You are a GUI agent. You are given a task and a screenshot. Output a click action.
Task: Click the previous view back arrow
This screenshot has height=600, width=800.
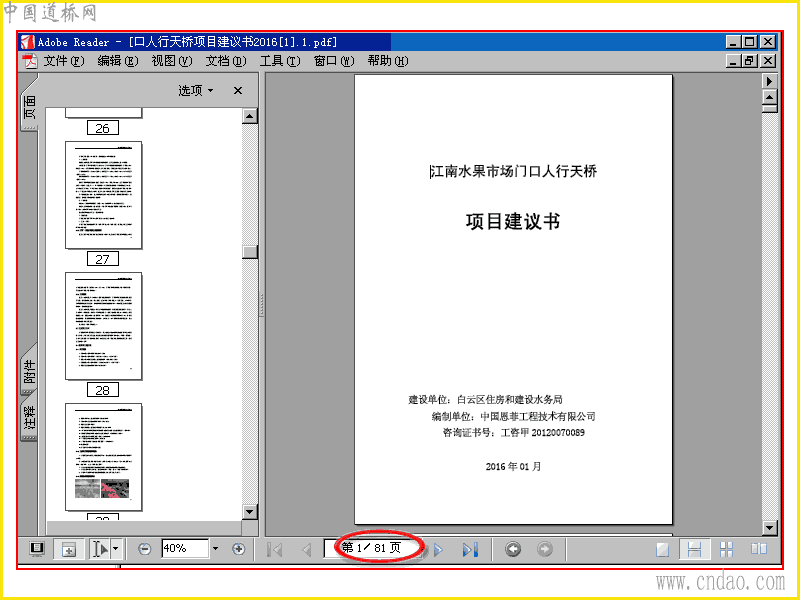tap(513, 549)
